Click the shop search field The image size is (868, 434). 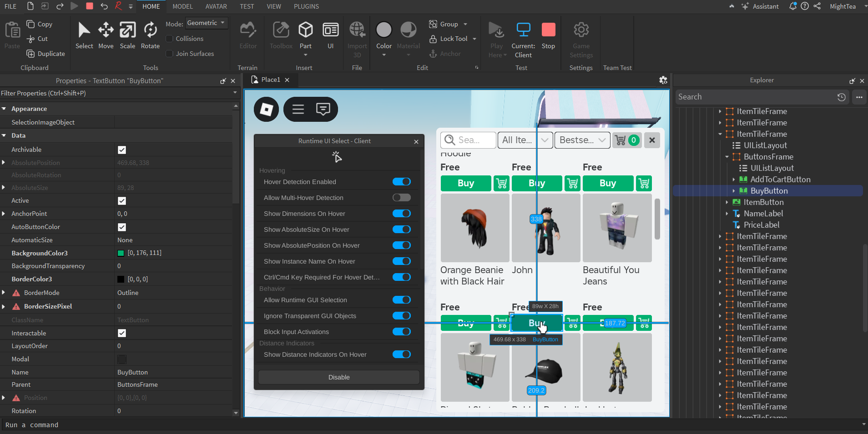point(468,140)
